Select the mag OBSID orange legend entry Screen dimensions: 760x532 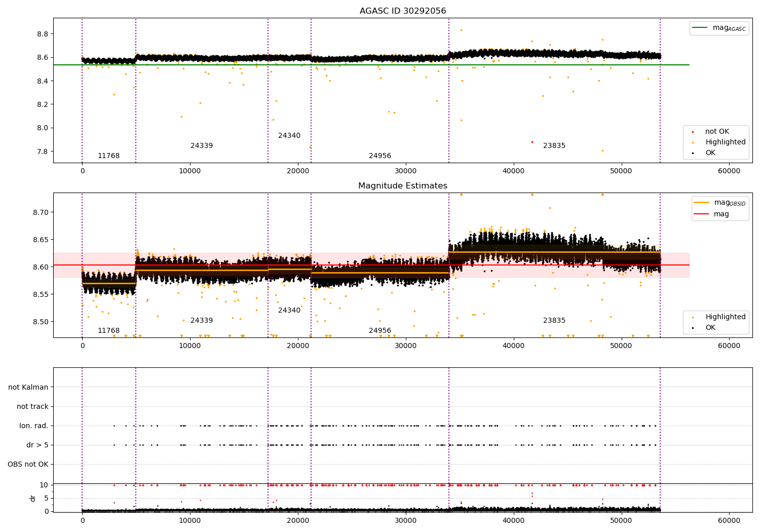(720, 203)
